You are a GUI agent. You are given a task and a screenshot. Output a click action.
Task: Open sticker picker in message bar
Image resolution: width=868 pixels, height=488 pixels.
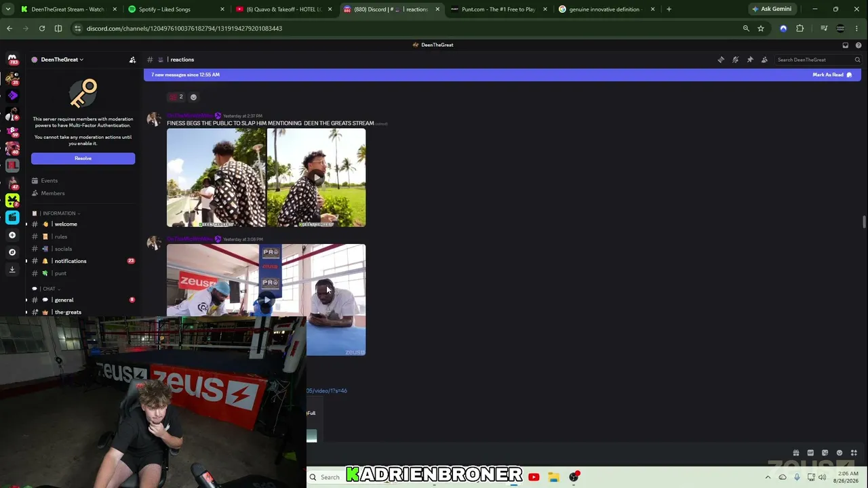[825, 453]
